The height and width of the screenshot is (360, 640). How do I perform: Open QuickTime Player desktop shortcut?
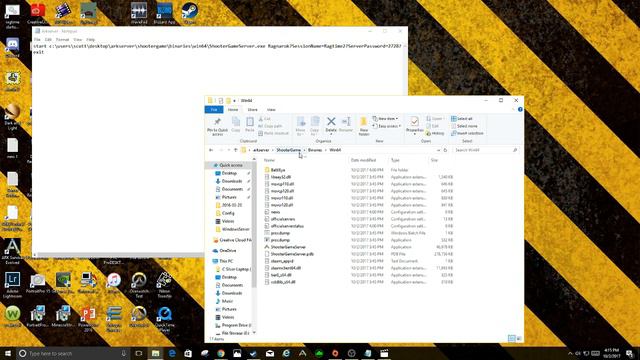tap(164, 319)
